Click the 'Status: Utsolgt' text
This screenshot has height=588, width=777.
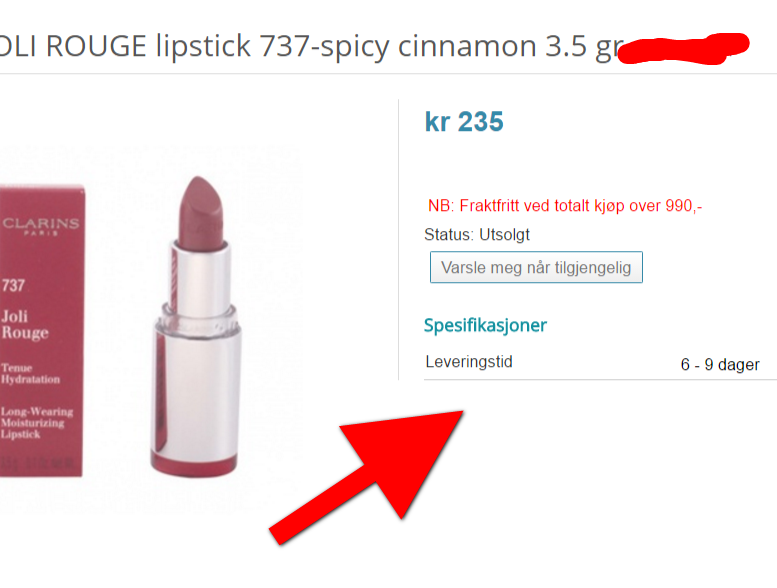[x=477, y=234]
